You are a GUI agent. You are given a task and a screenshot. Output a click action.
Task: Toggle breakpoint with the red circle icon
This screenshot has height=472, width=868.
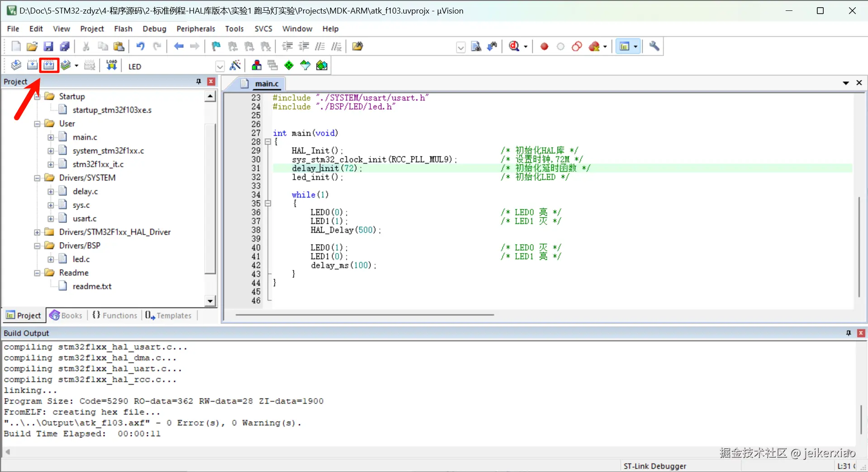(x=544, y=46)
